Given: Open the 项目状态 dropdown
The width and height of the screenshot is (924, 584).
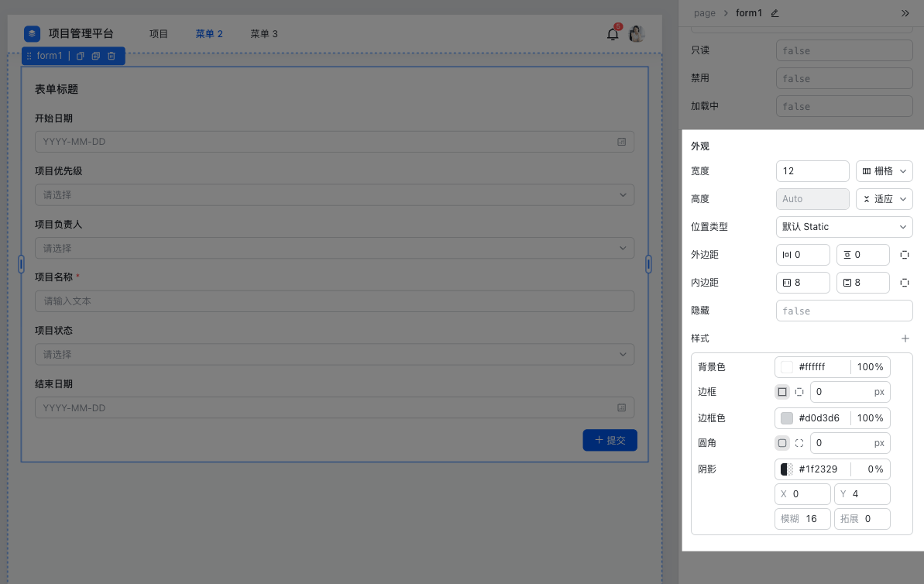Looking at the screenshot, I should coord(334,354).
